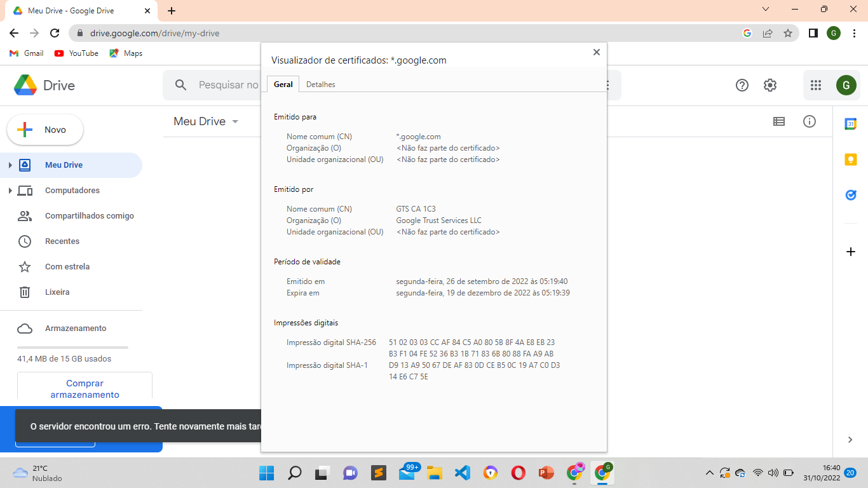This screenshot has height=488, width=868.
Task: Switch to the Detalhes tab
Action: pos(320,85)
